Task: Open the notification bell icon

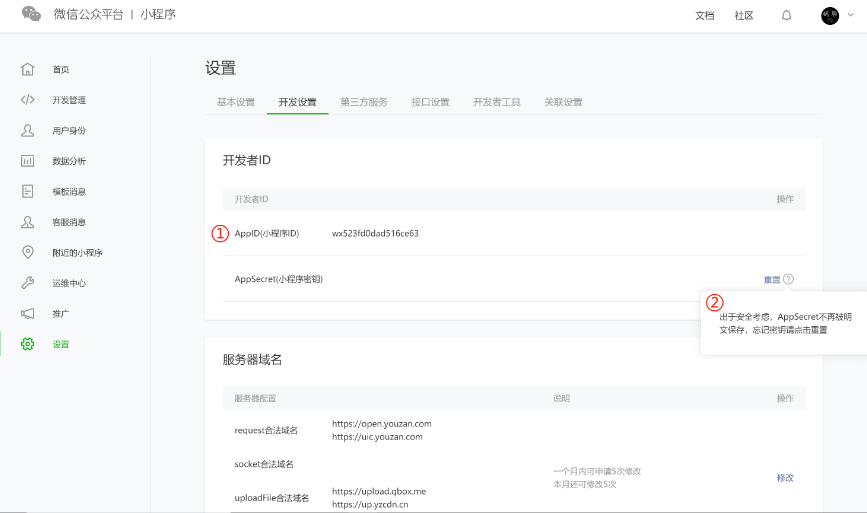Action: coord(786,15)
